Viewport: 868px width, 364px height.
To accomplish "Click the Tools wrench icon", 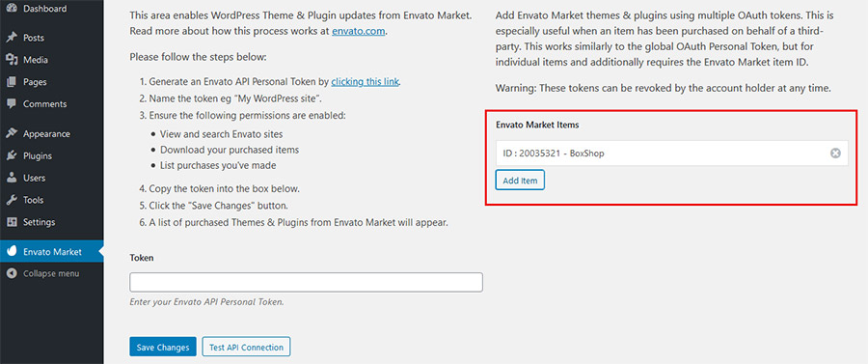I will coord(12,200).
